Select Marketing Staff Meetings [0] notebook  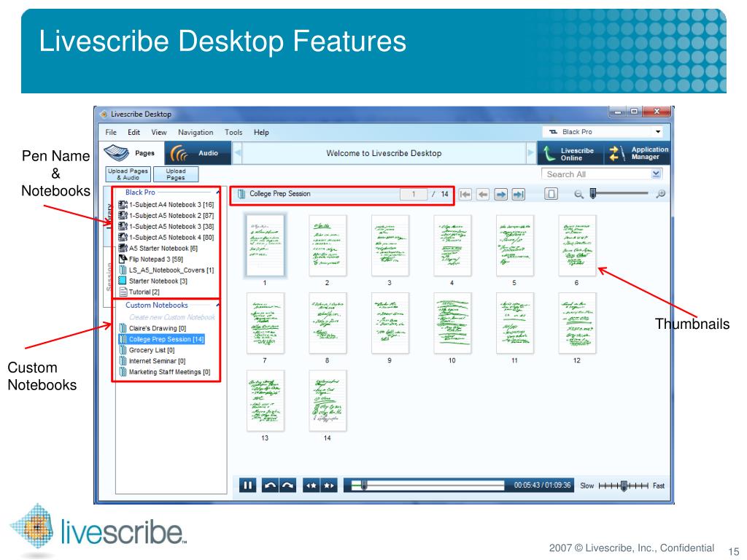pyautogui.click(x=164, y=373)
